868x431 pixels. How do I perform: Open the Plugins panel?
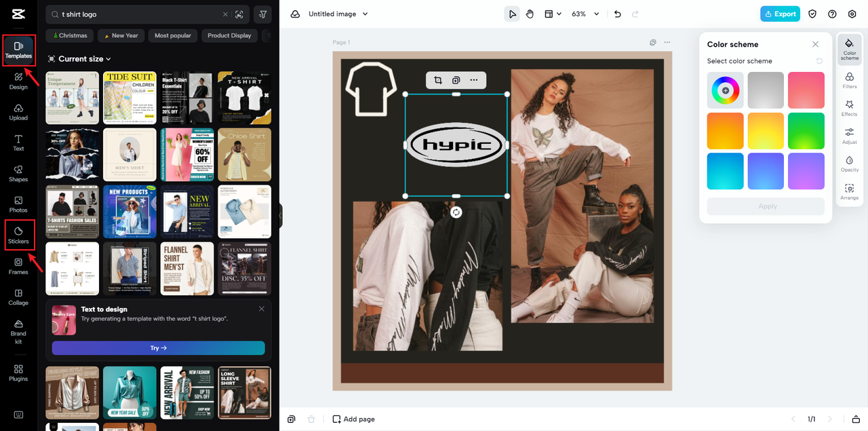coord(18,373)
